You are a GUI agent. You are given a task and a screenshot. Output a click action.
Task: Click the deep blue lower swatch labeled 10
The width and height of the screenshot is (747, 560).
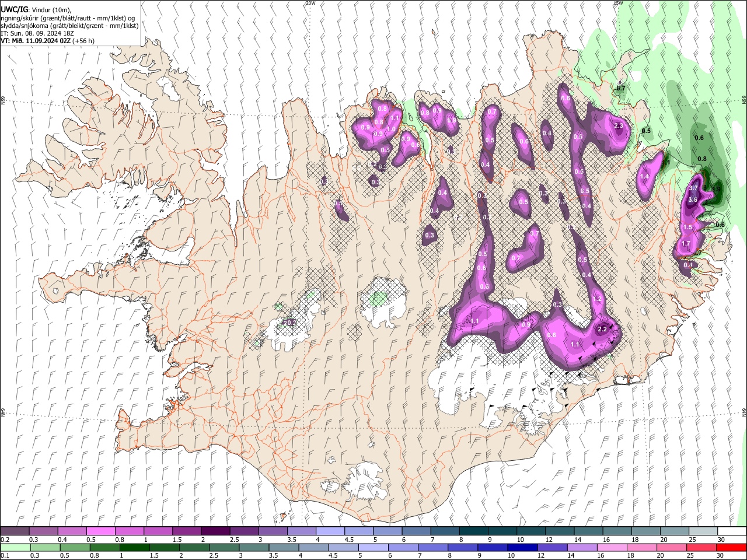coord(522,548)
